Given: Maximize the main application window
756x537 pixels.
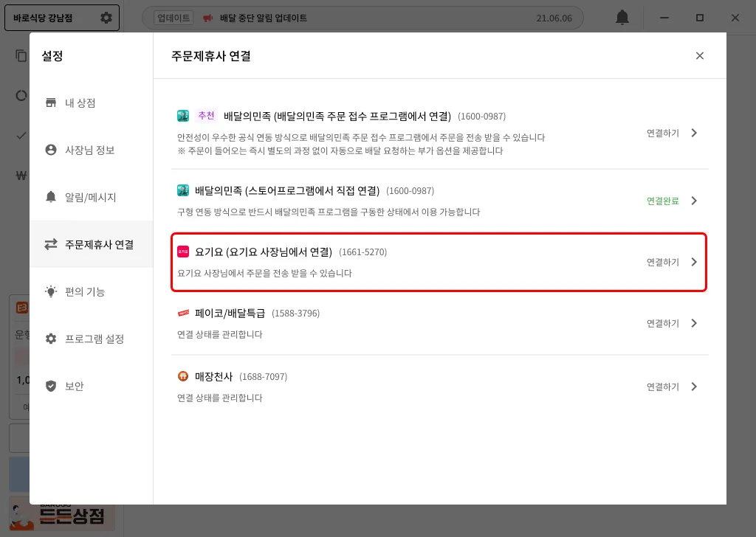Looking at the screenshot, I should point(700,18).
